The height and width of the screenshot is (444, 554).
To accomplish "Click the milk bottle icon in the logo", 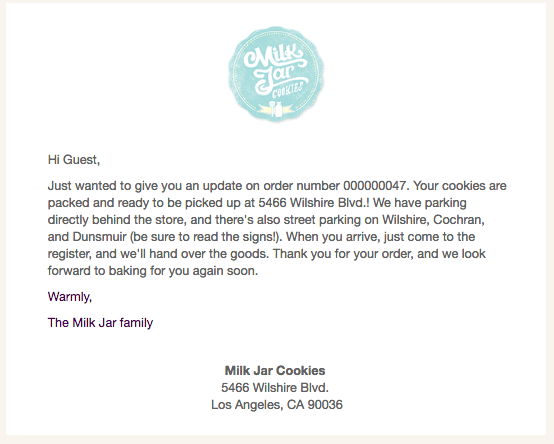I will (278, 109).
